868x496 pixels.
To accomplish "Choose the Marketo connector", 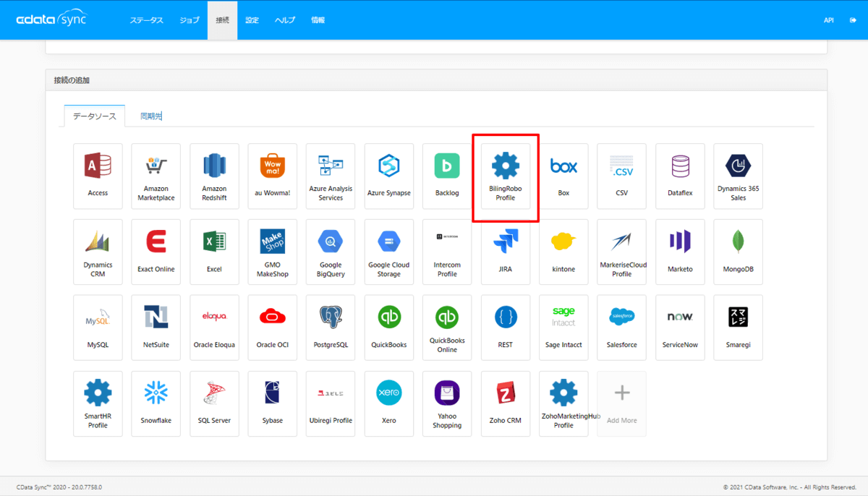I will (x=680, y=252).
